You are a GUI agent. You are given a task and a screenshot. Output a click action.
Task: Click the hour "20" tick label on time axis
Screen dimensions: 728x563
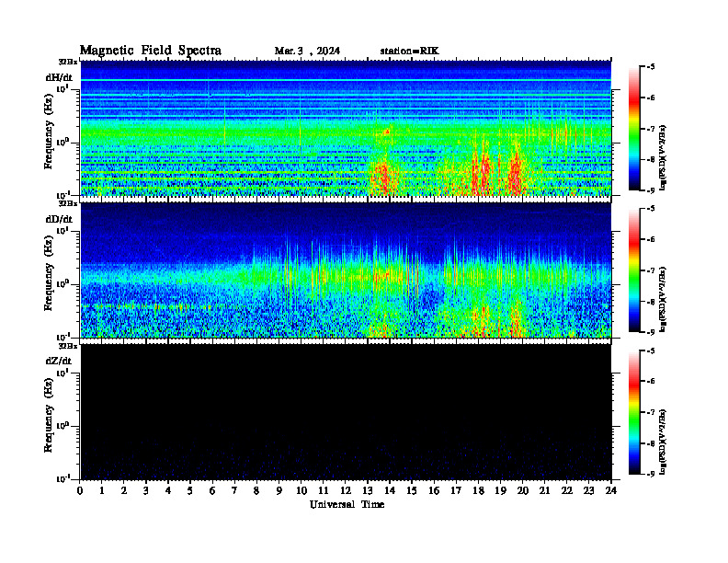[x=522, y=491]
